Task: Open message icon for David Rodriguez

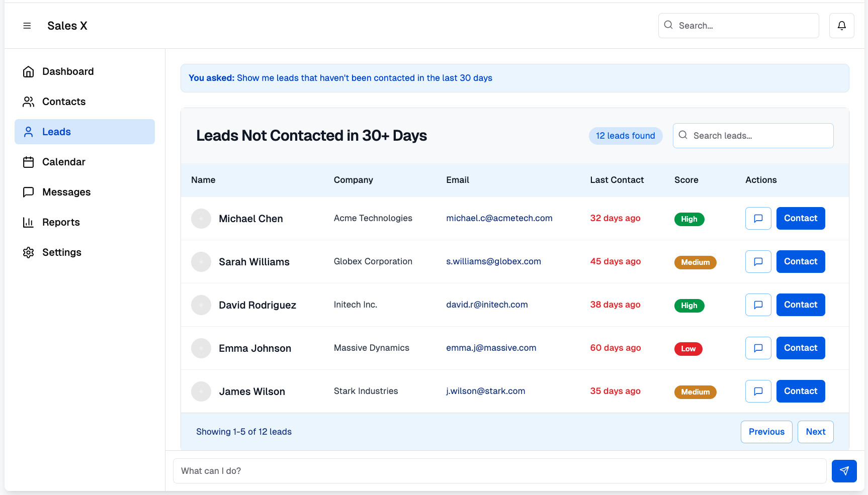Action: [758, 305]
